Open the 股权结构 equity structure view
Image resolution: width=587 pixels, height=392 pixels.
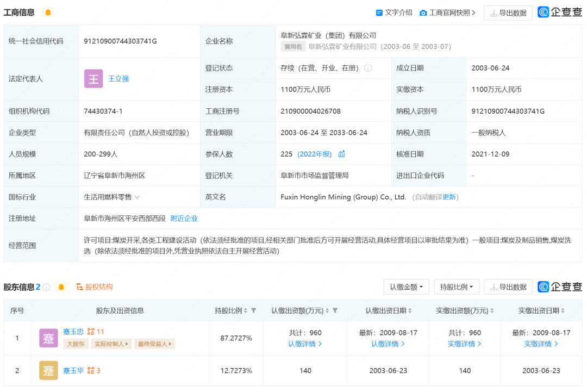96,287
